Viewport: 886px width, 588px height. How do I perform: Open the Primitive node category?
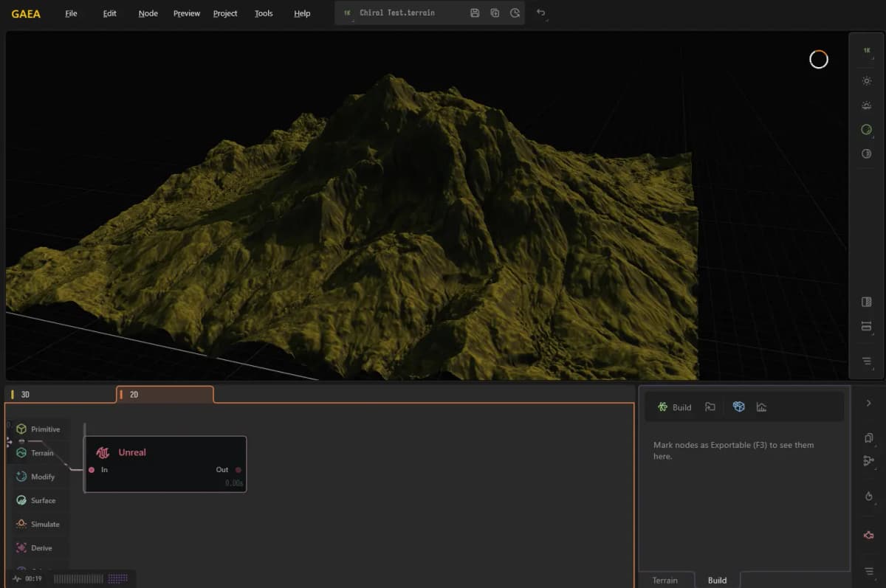[38, 429]
